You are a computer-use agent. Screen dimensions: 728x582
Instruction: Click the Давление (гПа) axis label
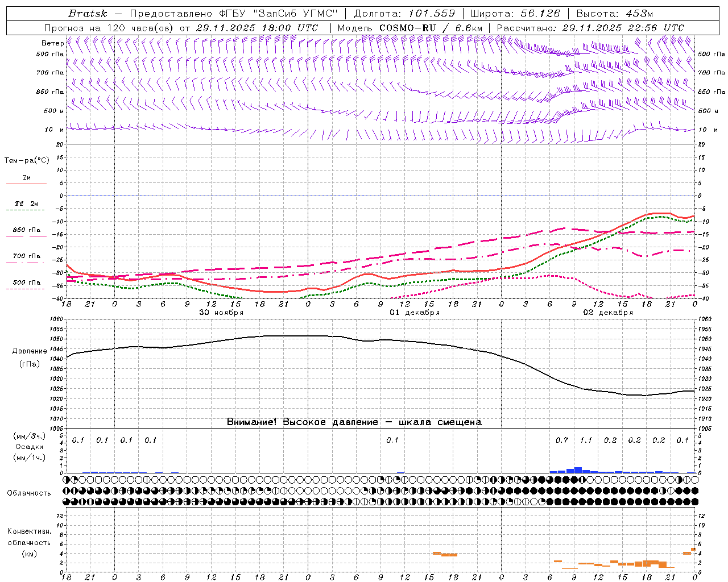(30, 357)
